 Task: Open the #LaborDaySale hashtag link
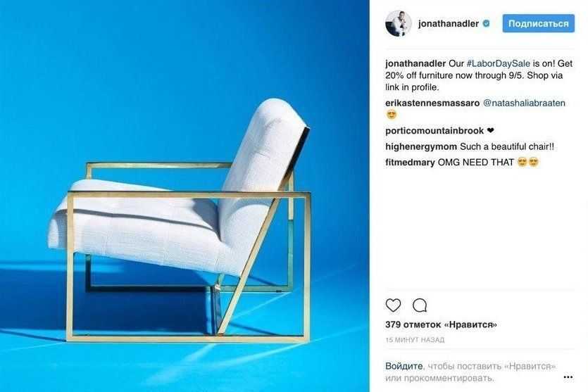point(499,63)
